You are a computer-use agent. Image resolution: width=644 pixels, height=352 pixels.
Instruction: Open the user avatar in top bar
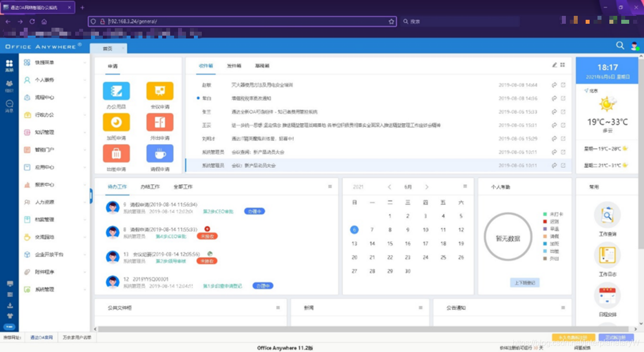pos(635,46)
